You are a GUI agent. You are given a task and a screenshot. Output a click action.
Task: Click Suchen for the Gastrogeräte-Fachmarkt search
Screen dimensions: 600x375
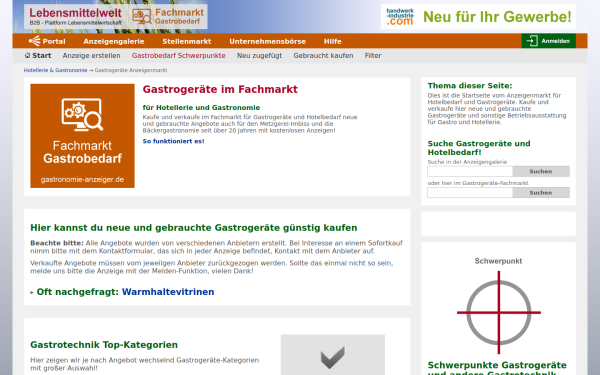[541, 192]
